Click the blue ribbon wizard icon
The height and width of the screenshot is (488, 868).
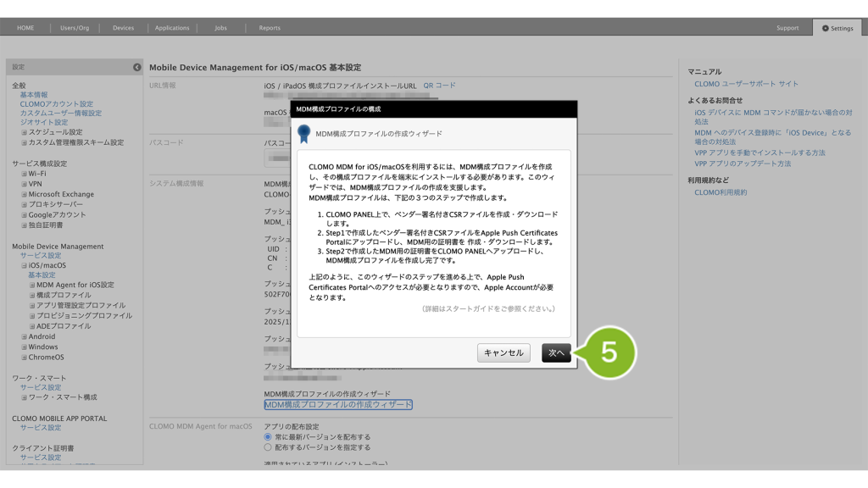303,134
